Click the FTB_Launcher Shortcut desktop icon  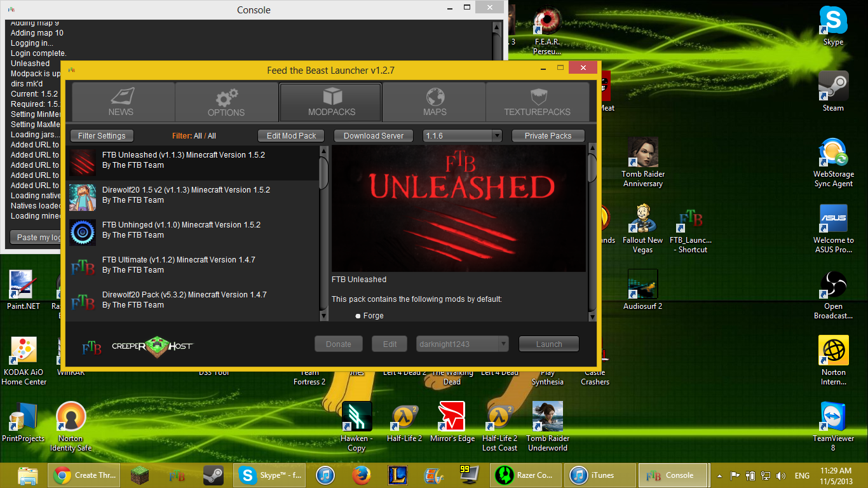(x=691, y=228)
